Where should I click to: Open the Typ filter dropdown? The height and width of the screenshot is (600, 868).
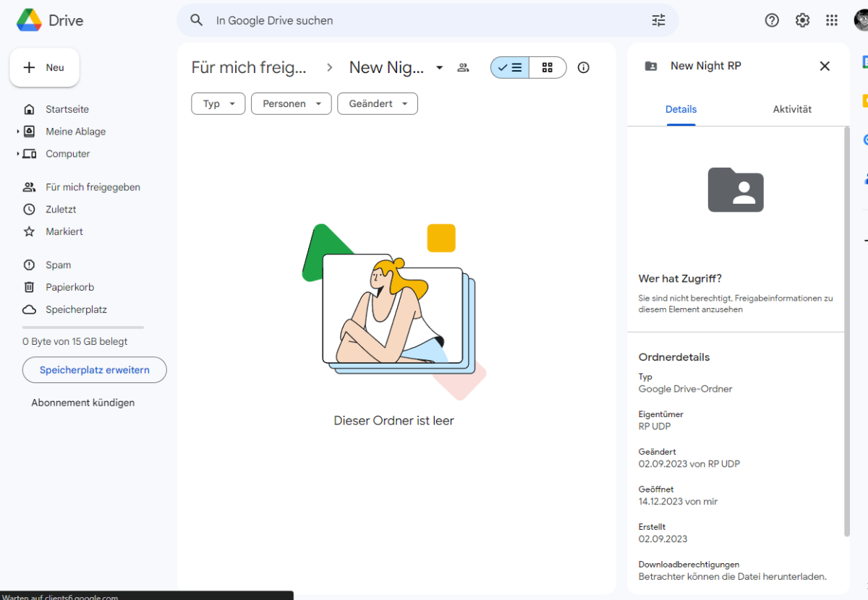coord(218,104)
